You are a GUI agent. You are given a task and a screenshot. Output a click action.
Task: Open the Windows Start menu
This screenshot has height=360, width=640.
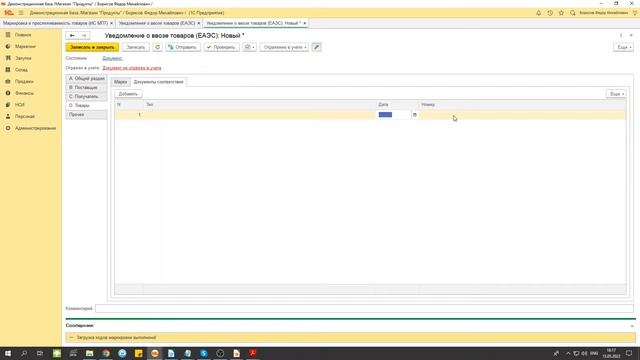pyautogui.click(x=8, y=353)
